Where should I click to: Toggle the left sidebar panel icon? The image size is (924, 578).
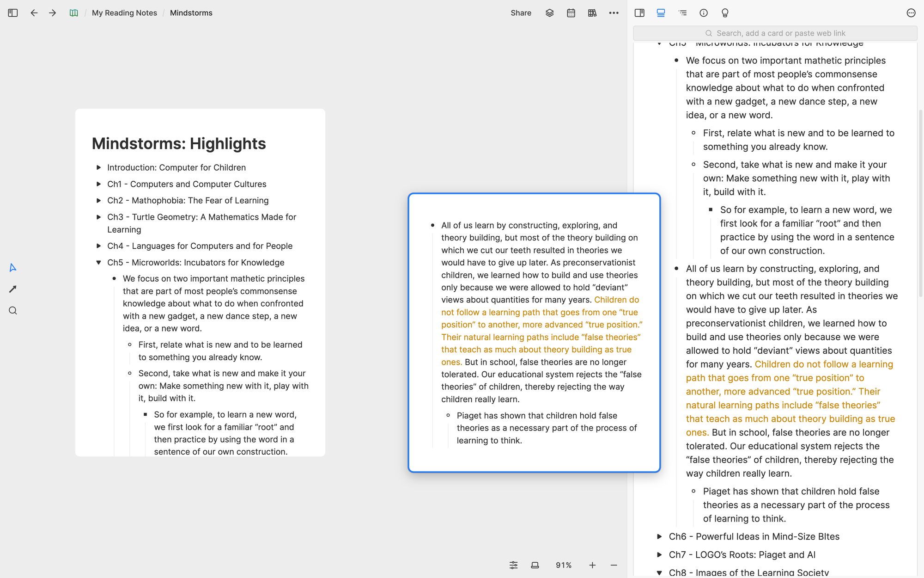[13, 13]
